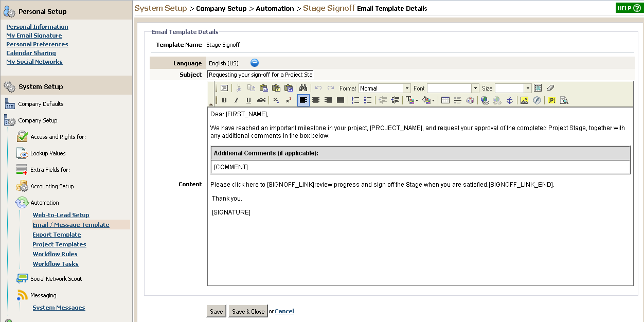This screenshot has height=322, width=644.
Task: Click the greyed Remove Link icon
Action: click(x=497, y=100)
